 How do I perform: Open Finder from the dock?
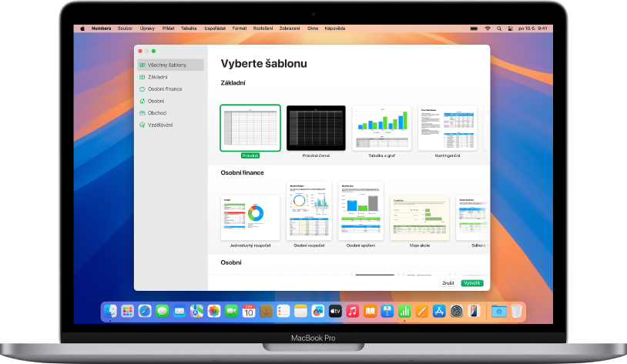(x=110, y=311)
